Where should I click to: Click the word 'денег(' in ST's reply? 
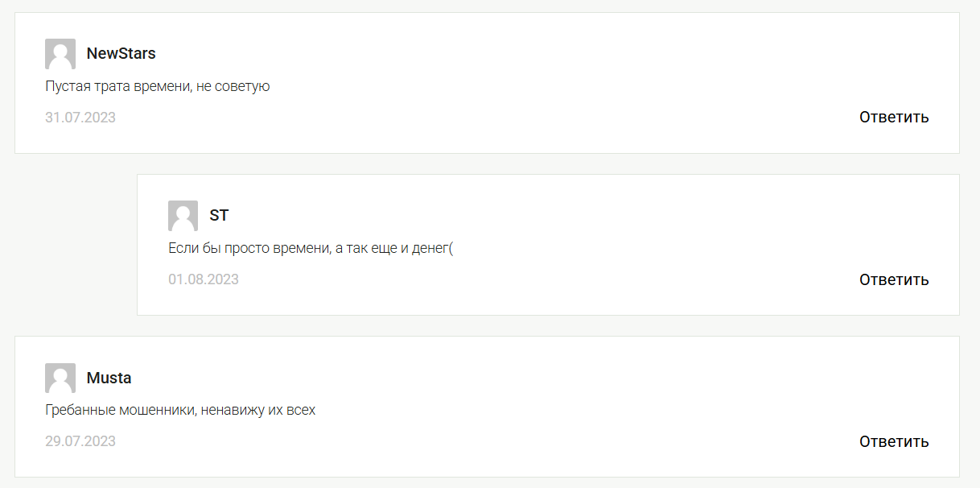pyautogui.click(x=433, y=248)
